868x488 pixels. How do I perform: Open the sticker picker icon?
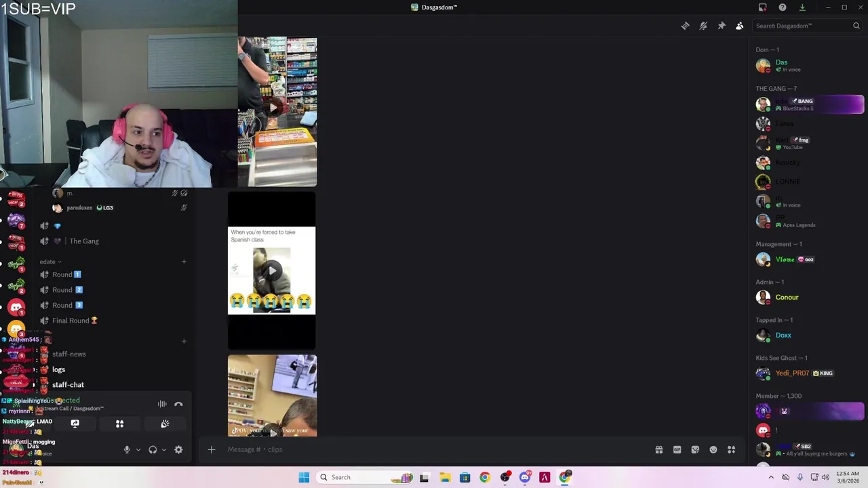[695, 449]
